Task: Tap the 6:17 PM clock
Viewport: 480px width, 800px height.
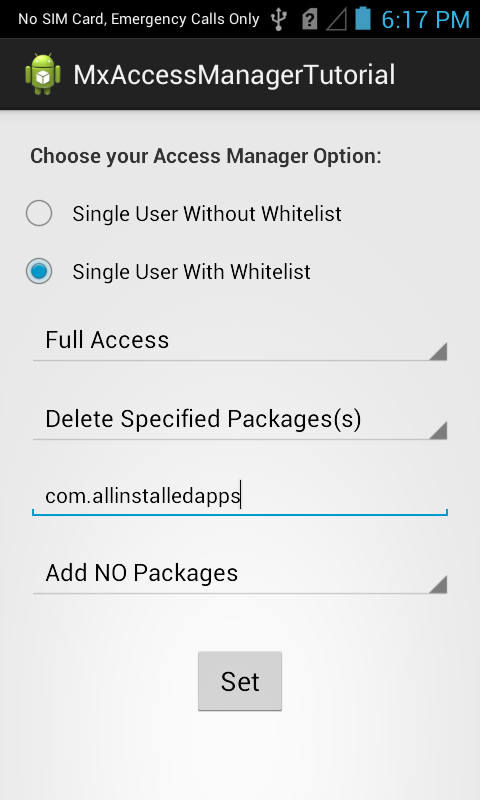Action: tap(425, 20)
